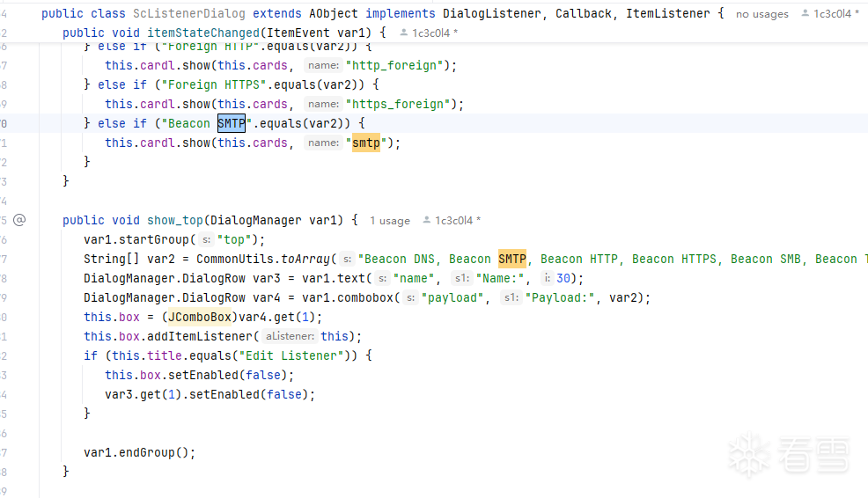Click the "top" string argument
Image resolution: width=868 pixels, height=498 pixels.
click(x=234, y=239)
